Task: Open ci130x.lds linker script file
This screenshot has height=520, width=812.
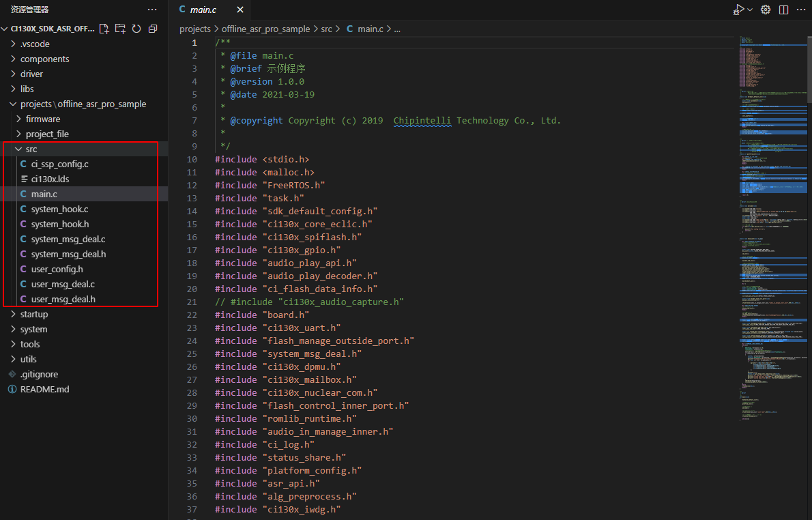Action: (50, 179)
